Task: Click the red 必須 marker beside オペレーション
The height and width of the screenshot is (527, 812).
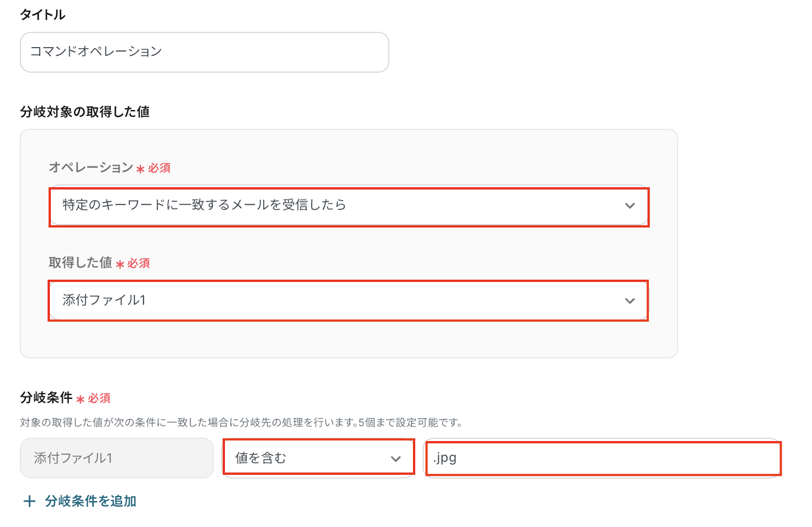Action: [158, 168]
